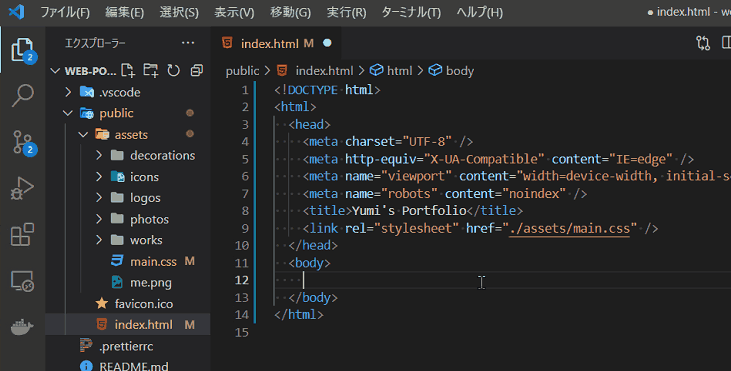The image size is (731, 371).
Task: Click line number 1 in the gutter
Action: 245,90
